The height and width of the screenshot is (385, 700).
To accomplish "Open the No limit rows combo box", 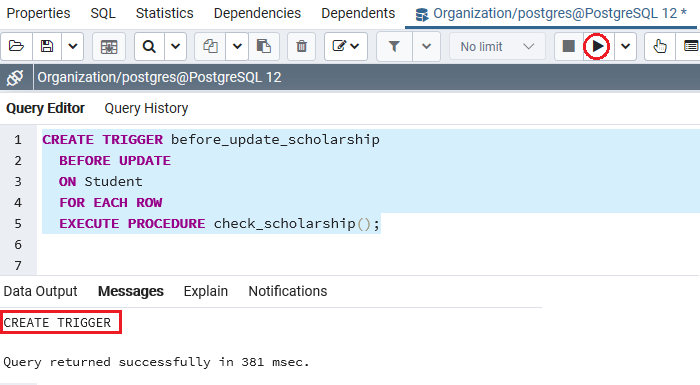I will coord(497,46).
